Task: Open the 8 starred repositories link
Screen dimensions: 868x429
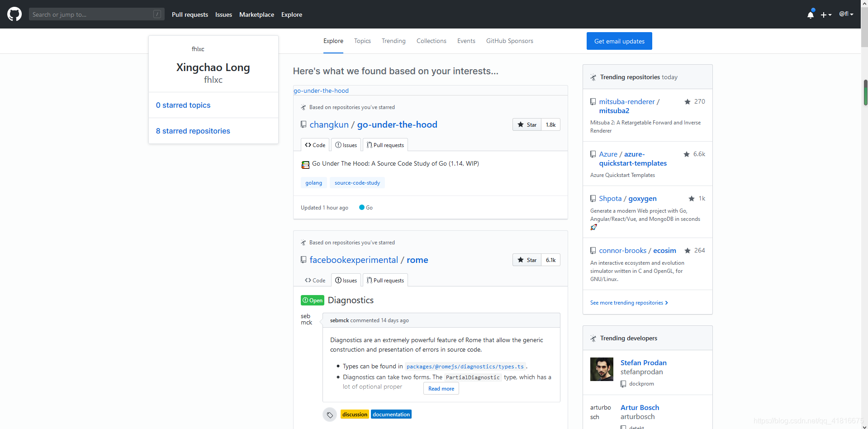Action: click(193, 131)
